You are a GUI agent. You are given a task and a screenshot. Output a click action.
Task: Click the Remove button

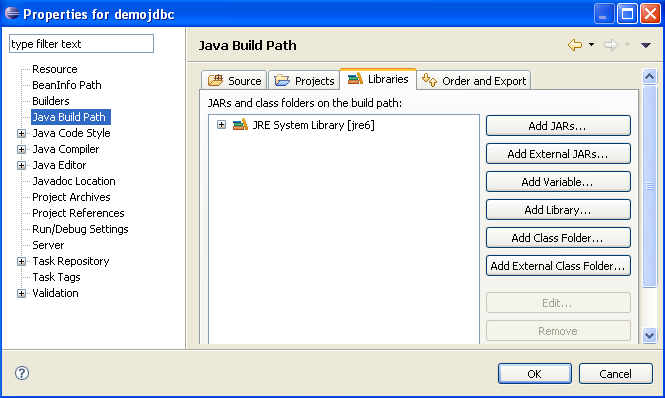pyautogui.click(x=558, y=331)
